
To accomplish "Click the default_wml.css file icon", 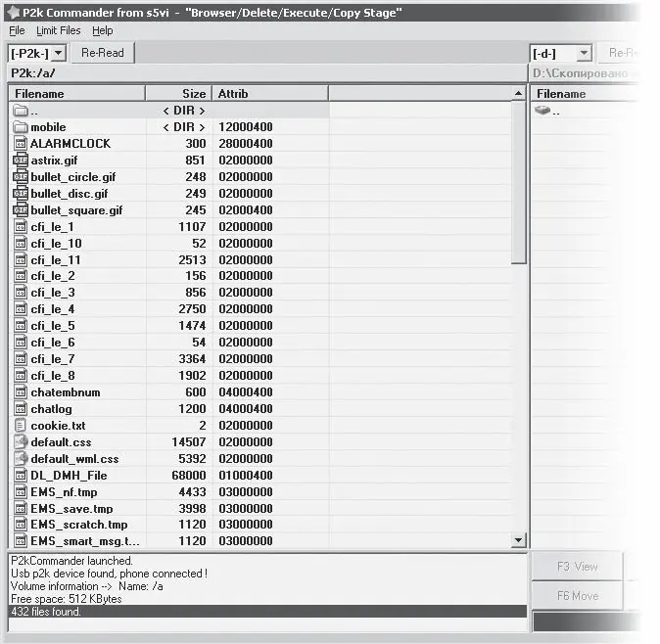I will (x=21, y=458).
